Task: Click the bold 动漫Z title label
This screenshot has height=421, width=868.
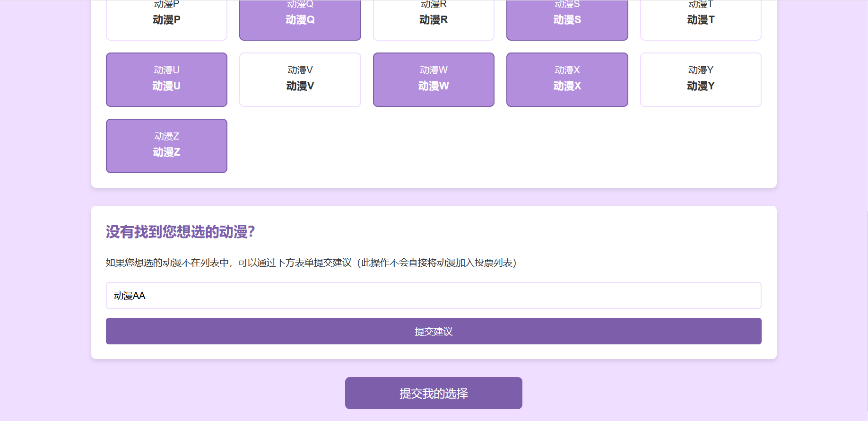Action: point(166,152)
